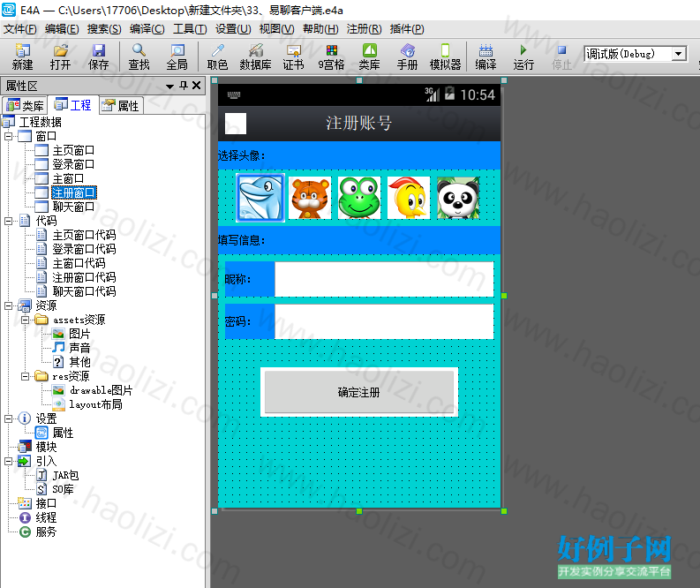700x588 pixels.
Task: Open the 类库 library toolbar icon
Action: pyautogui.click(x=370, y=57)
